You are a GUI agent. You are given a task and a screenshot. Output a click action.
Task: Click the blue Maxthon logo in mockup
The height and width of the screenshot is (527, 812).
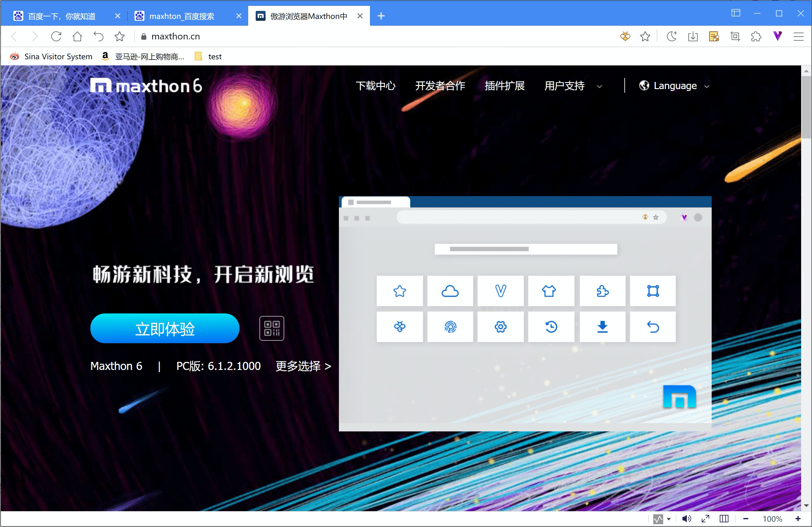tap(679, 396)
